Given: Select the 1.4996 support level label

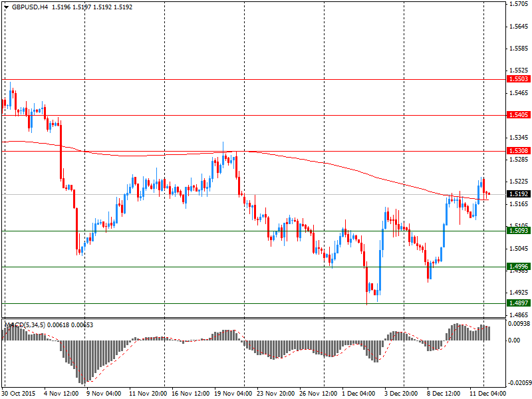Looking at the screenshot, I should point(519,267).
